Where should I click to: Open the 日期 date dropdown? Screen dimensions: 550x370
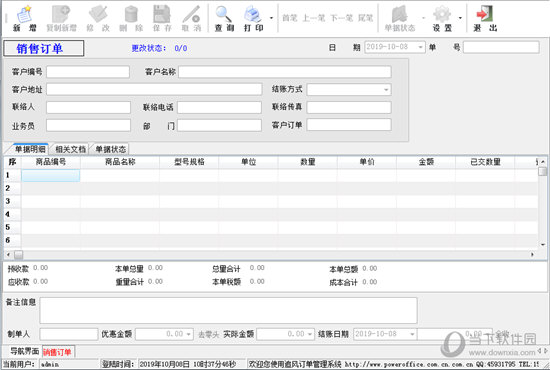coord(420,47)
